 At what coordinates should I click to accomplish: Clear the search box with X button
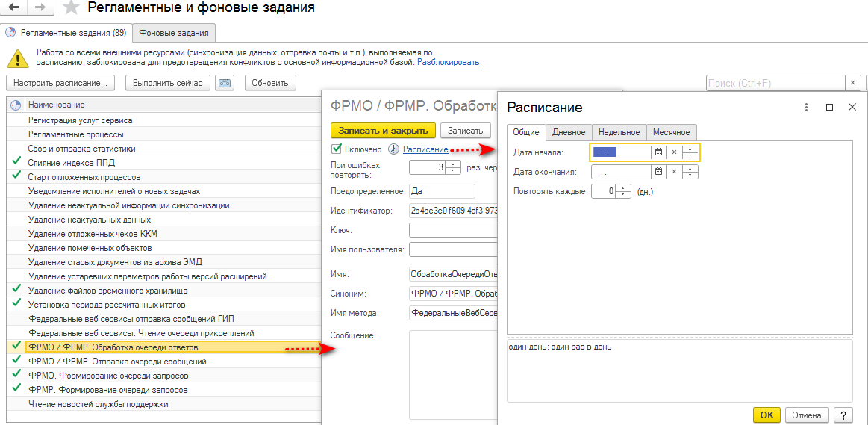[852, 83]
